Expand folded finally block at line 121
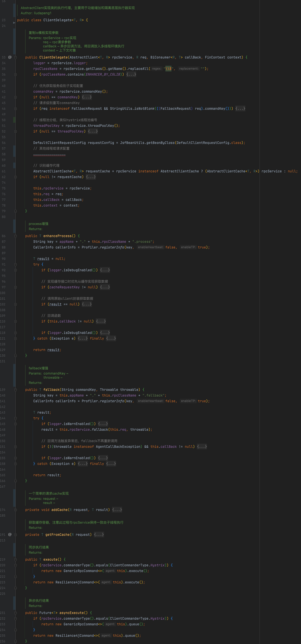This screenshot has height=644, width=301. 111,338
